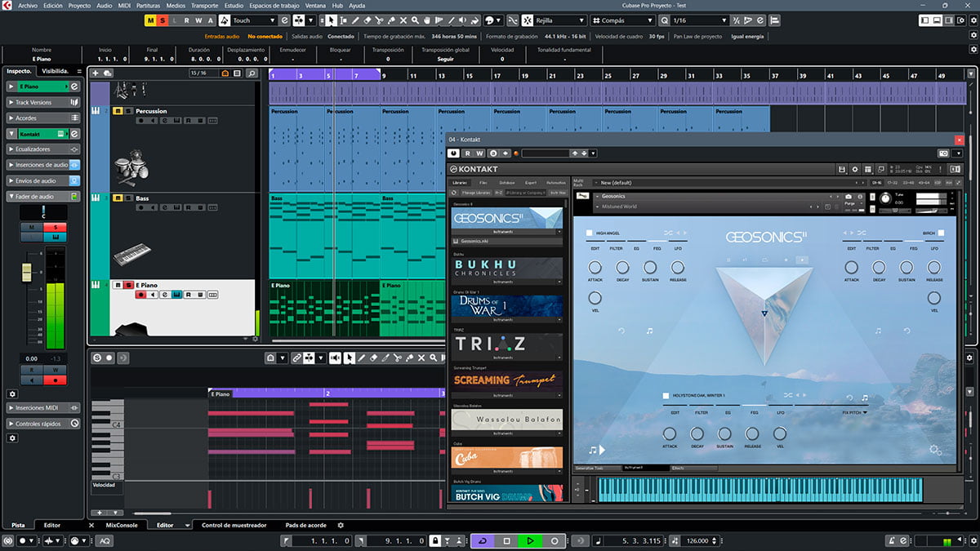The height and width of the screenshot is (551, 980).
Task: Click the add track plus button
Action: 96,73
